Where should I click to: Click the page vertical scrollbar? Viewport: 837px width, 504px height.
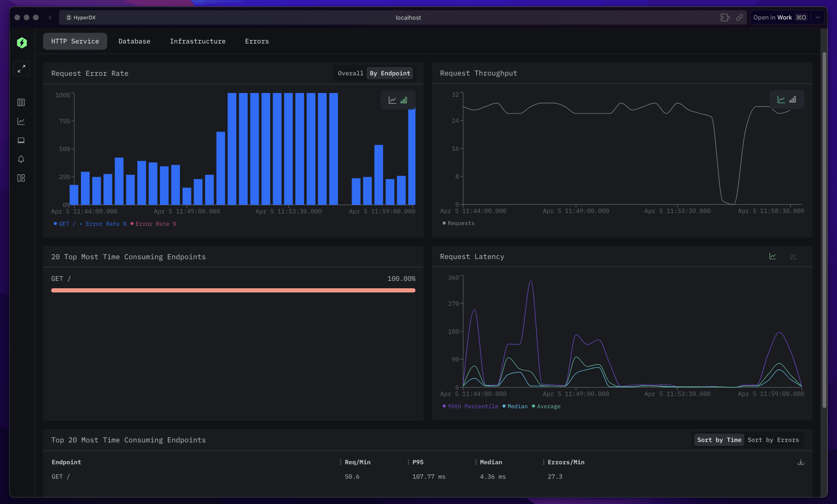coord(824,230)
